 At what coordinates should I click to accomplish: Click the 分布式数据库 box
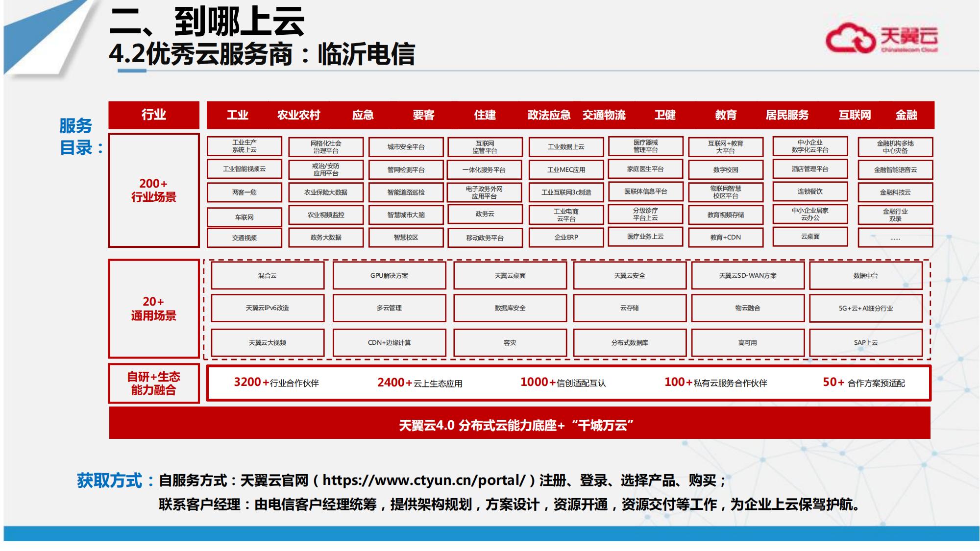[630, 343]
